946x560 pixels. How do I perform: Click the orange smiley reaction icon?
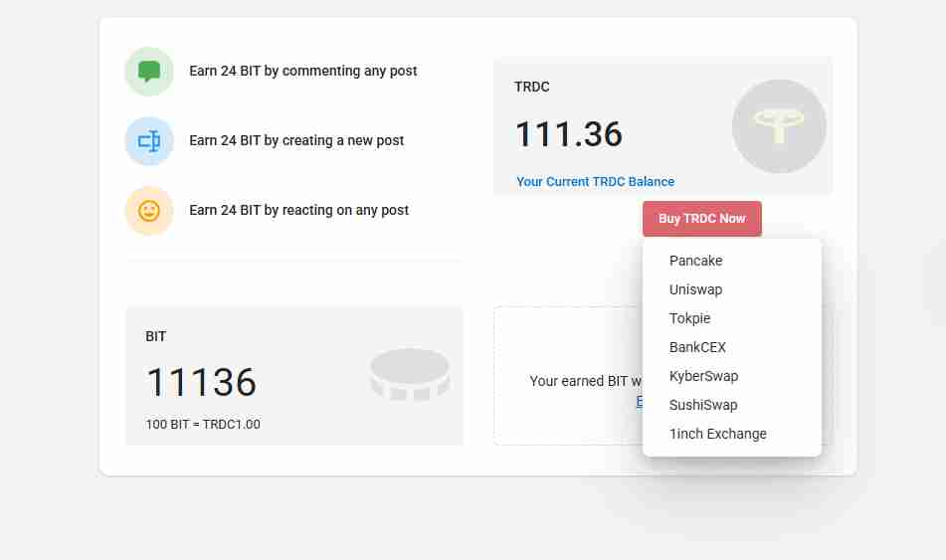(149, 211)
